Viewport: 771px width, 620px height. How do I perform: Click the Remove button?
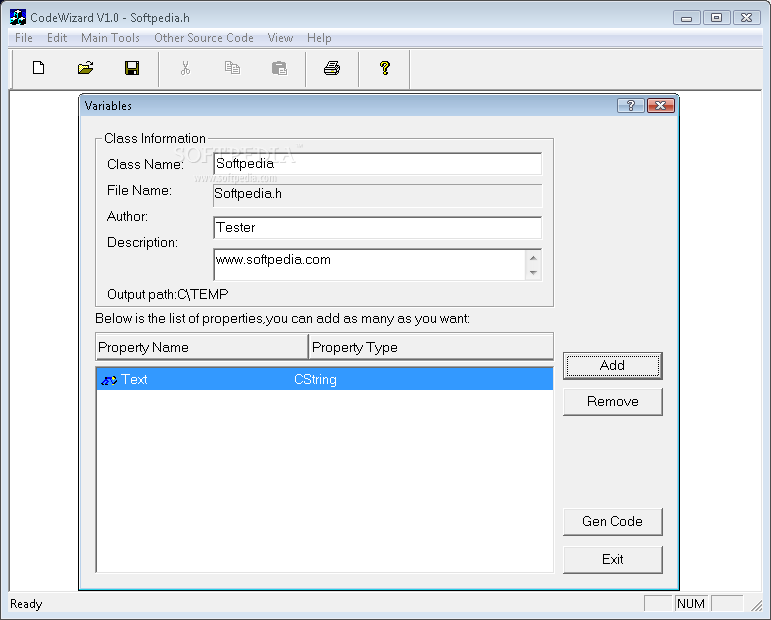pyautogui.click(x=613, y=402)
